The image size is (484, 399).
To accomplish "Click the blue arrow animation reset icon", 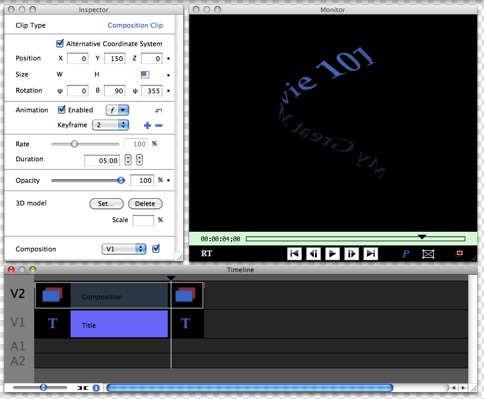I will (159, 110).
